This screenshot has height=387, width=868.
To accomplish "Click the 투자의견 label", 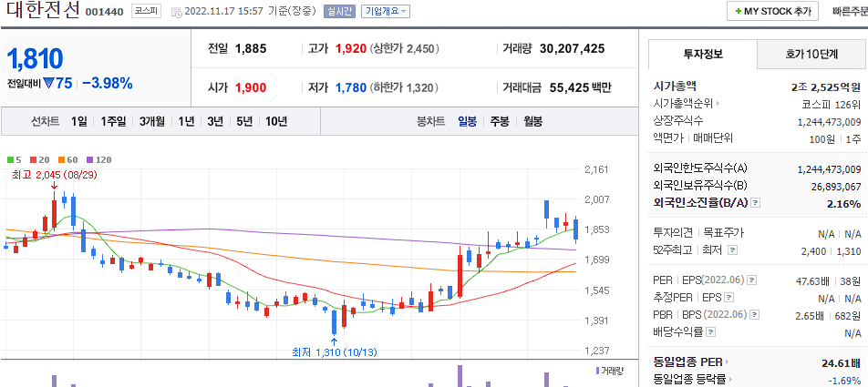I will (x=672, y=233).
